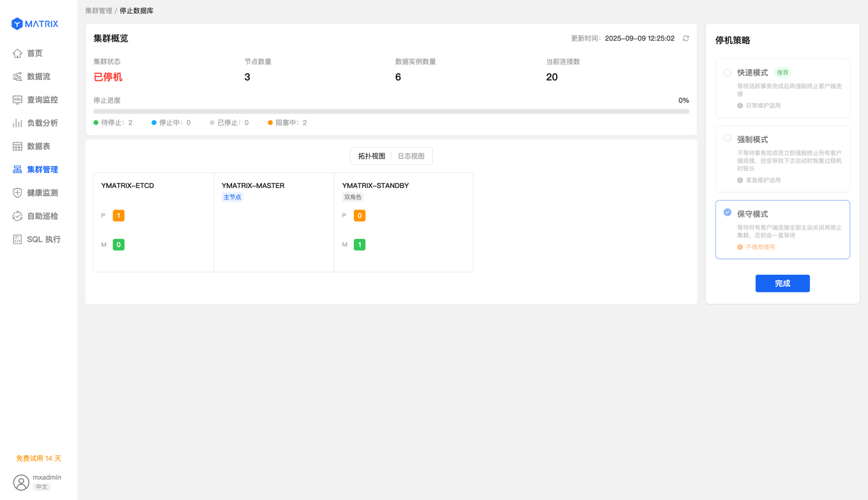Viewport: 868px width, 500px height.
Task: Click the MATRIX logo icon
Action: pyautogui.click(x=17, y=24)
